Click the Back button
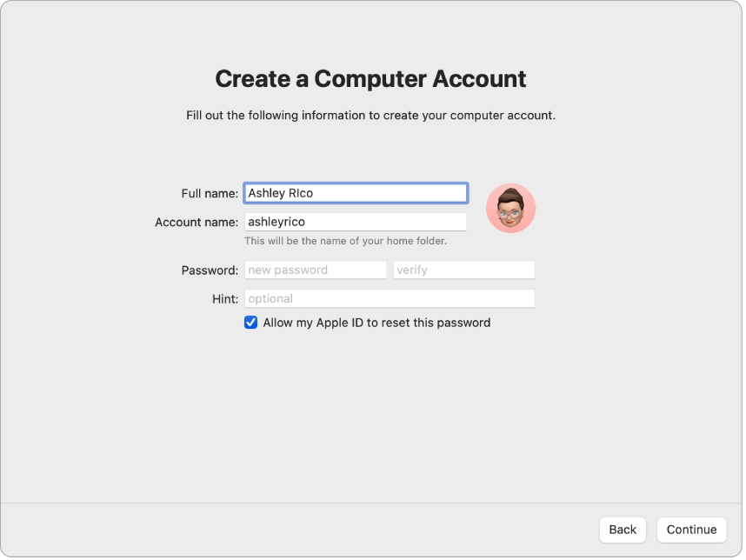 click(x=623, y=530)
